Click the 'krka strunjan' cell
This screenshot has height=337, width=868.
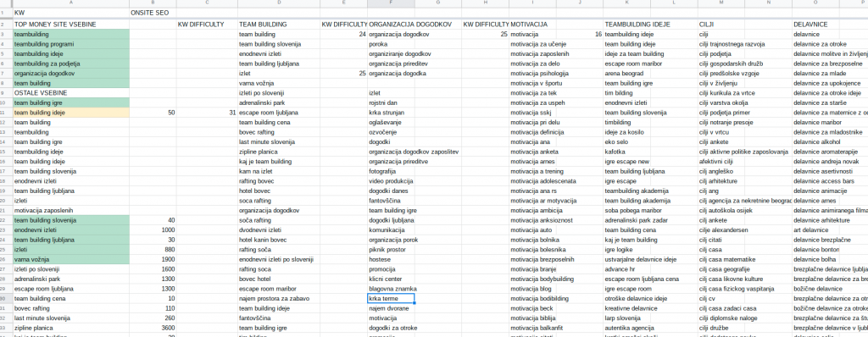coord(391,113)
